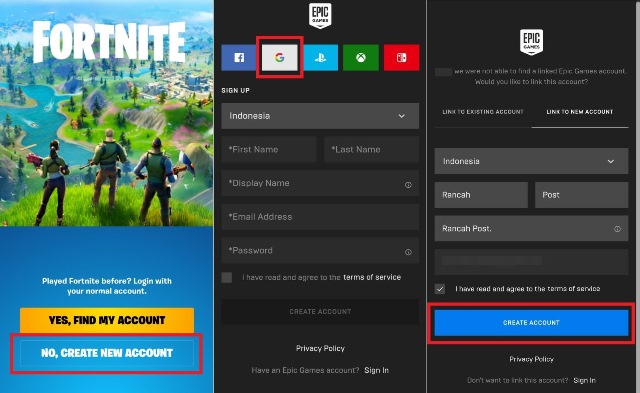The image size is (640, 393).
Task: Open Privacy Policy in sign-up form
Action: point(320,349)
